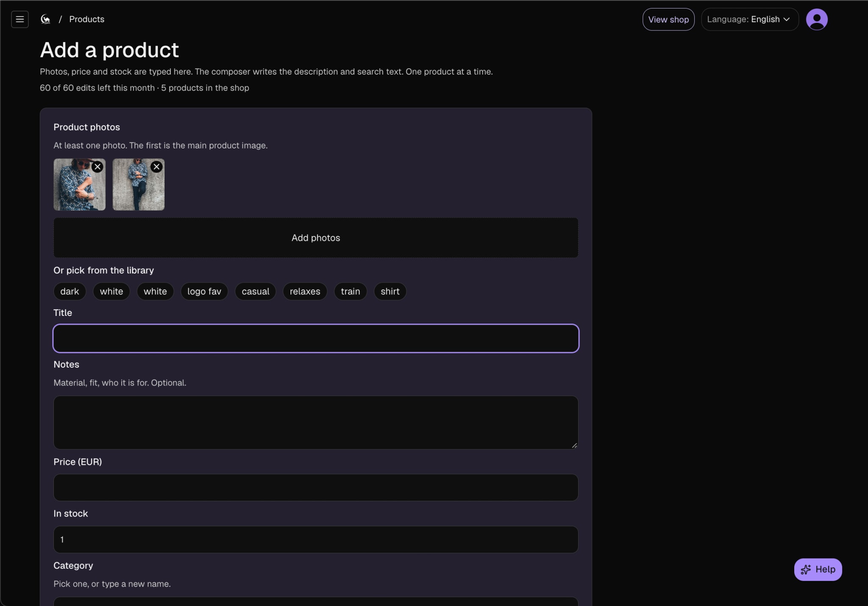Select the close-up shirt photo thumbnail
This screenshot has height=606, width=868.
tap(79, 184)
